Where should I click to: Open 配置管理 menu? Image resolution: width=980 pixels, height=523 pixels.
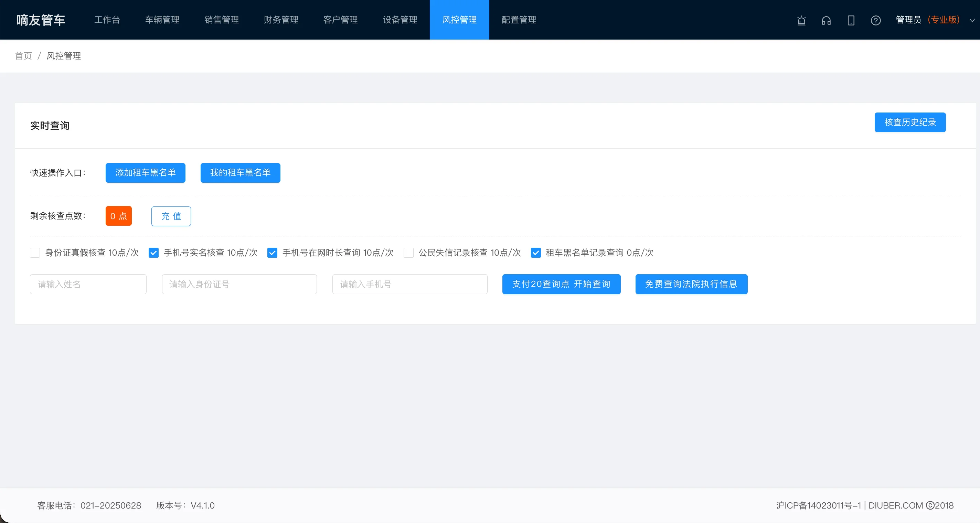519,20
